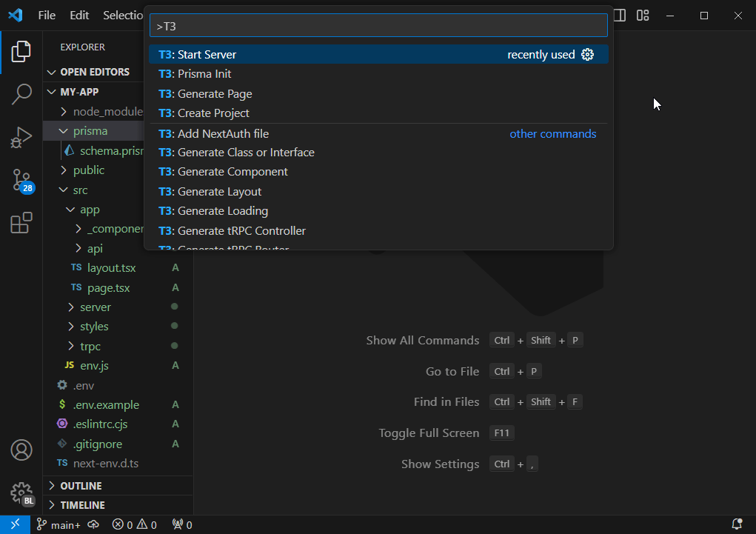
Task: Open the Edit menu
Action: click(x=79, y=16)
